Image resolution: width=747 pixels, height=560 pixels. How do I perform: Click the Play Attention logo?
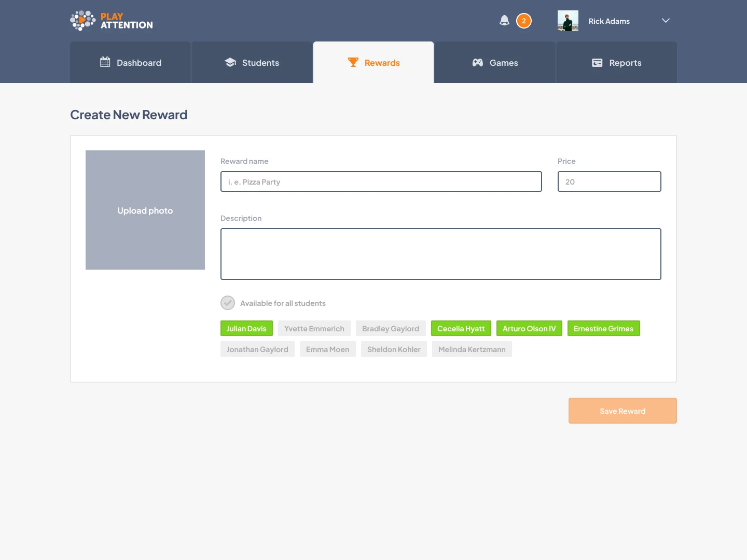tap(112, 21)
